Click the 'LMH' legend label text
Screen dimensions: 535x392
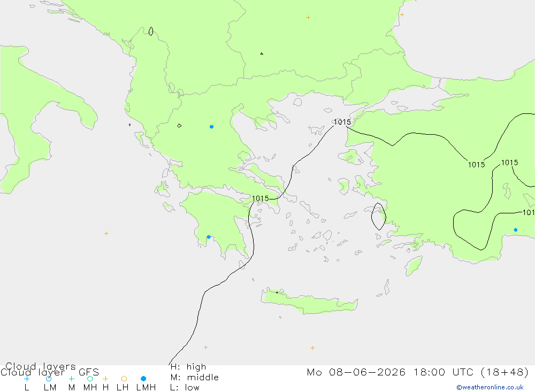(x=146, y=388)
